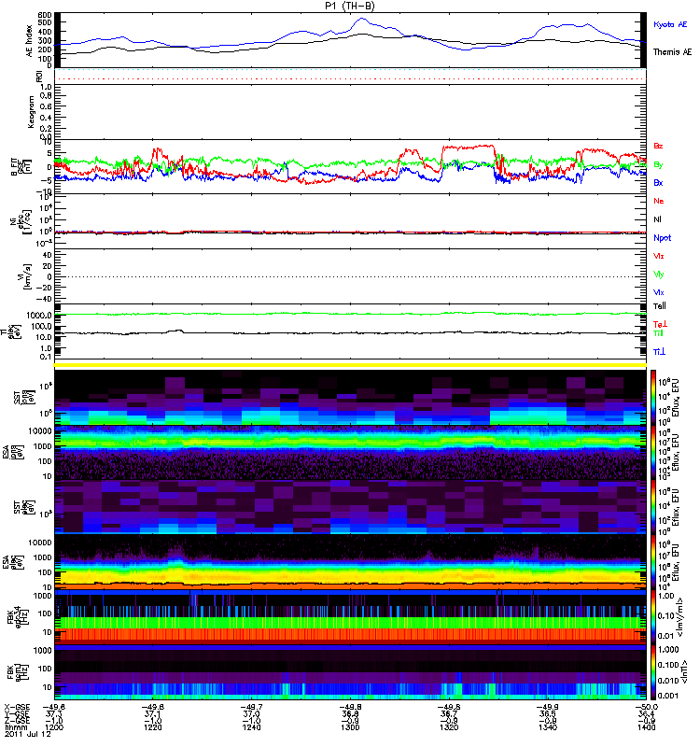Select the Themis AE legend label
This screenshot has width=700, height=747.
pos(672,52)
